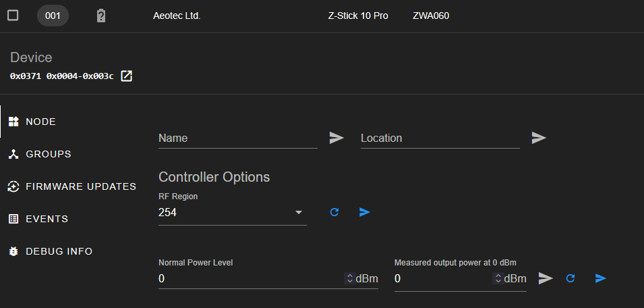
Task: Send the RF Region setting
Action: click(x=365, y=212)
